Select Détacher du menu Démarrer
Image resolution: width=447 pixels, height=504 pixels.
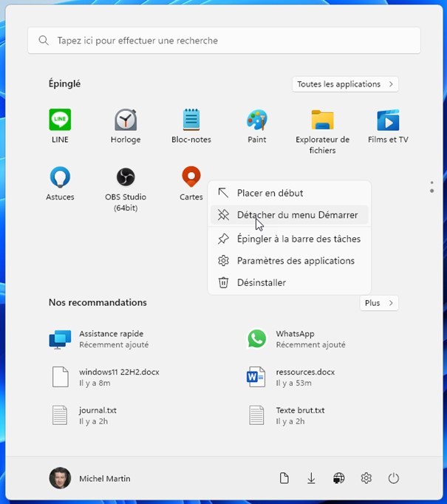[297, 215]
